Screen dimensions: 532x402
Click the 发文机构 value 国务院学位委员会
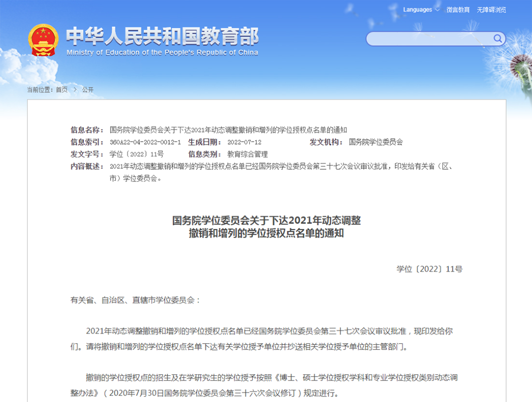pos(375,142)
